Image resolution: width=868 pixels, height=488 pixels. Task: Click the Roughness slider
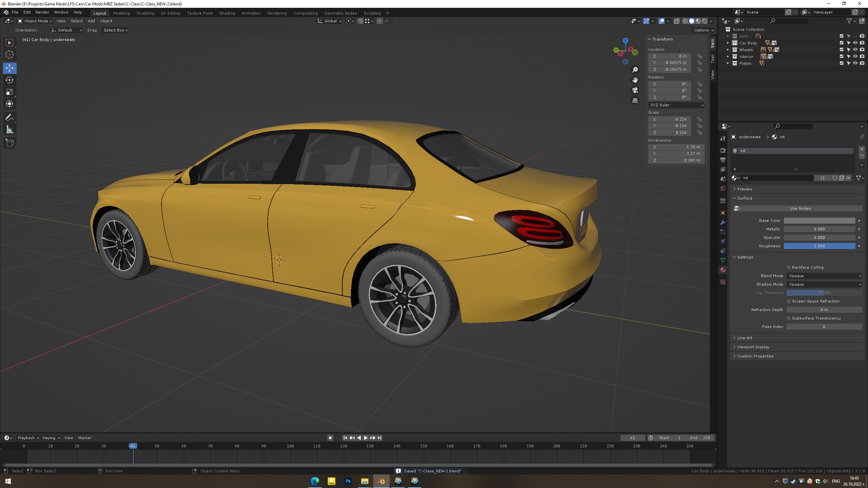819,246
